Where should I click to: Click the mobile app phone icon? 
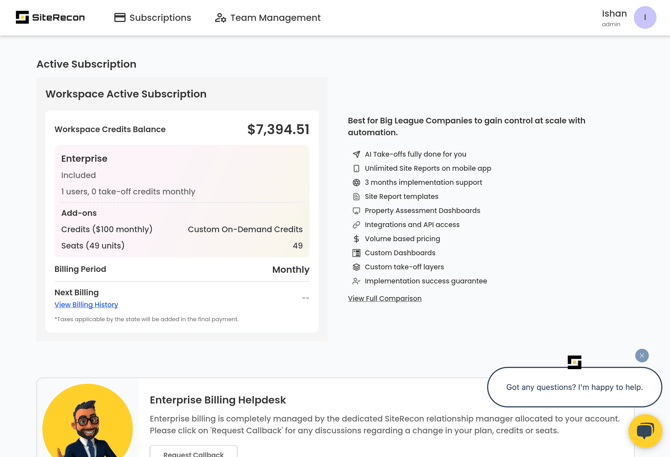click(x=356, y=168)
